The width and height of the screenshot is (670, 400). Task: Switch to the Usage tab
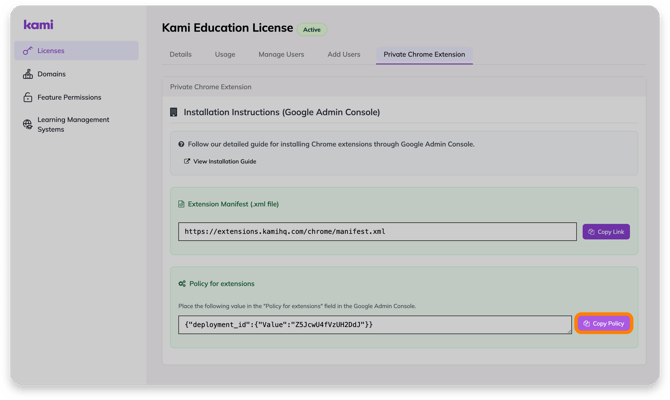225,54
